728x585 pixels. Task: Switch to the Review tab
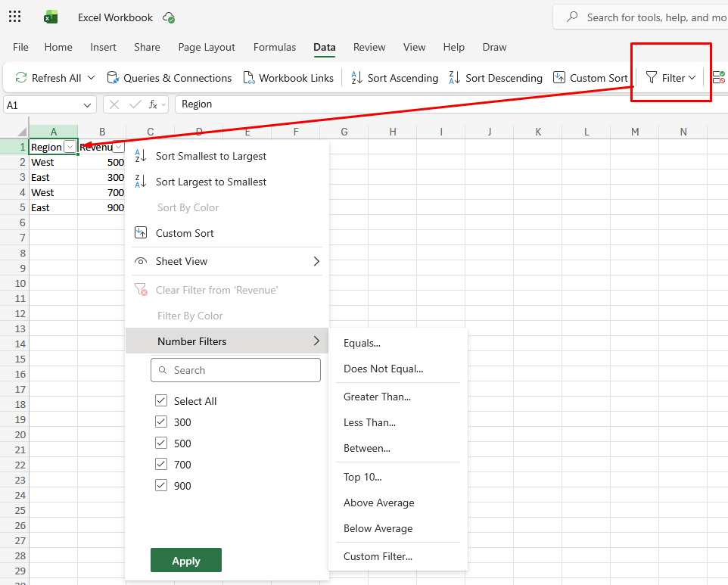click(x=369, y=48)
